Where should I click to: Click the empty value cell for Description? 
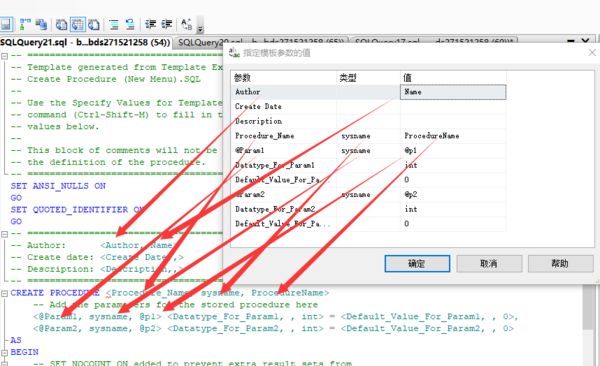[x=453, y=121]
